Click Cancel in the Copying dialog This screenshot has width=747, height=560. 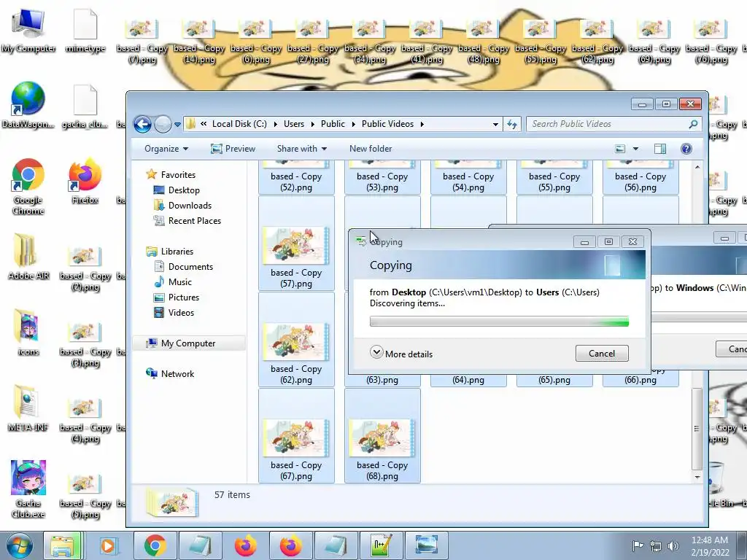coord(602,354)
